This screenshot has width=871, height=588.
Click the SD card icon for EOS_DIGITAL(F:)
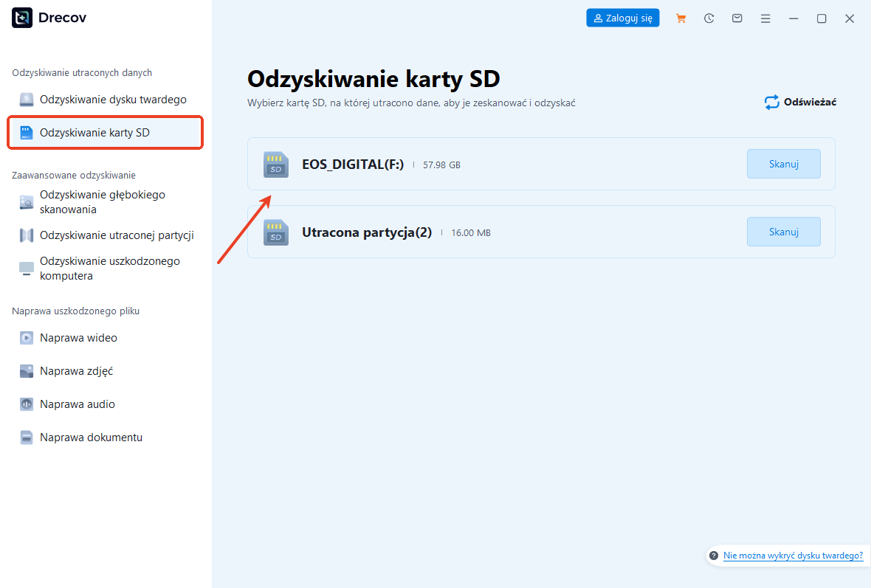(x=275, y=164)
